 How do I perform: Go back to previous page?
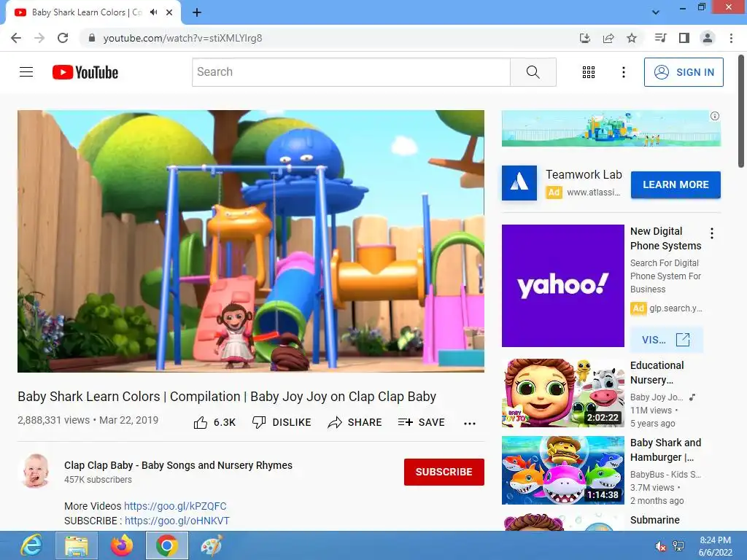coord(16,38)
